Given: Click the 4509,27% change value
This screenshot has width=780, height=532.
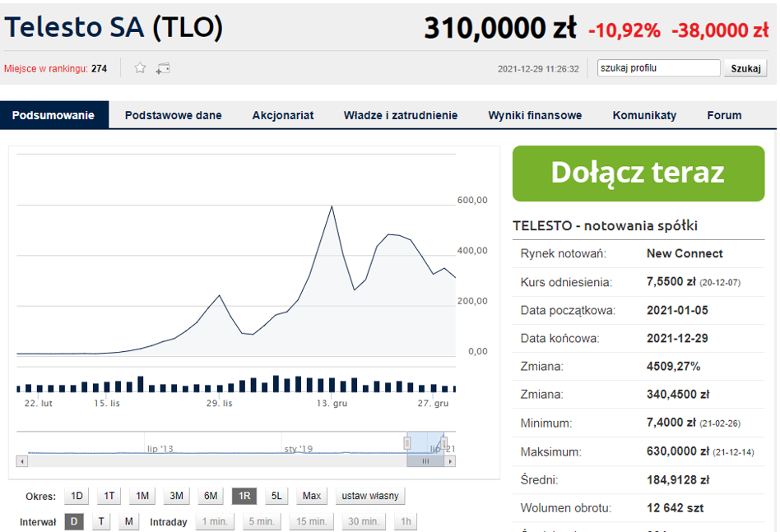Looking at the screenshot, I should pos(673,367).
